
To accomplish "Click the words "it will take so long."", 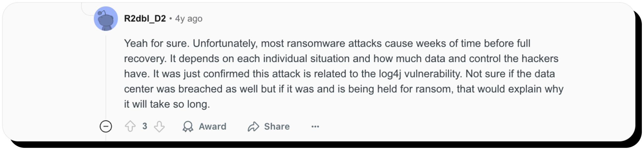I will pos(167,104).
